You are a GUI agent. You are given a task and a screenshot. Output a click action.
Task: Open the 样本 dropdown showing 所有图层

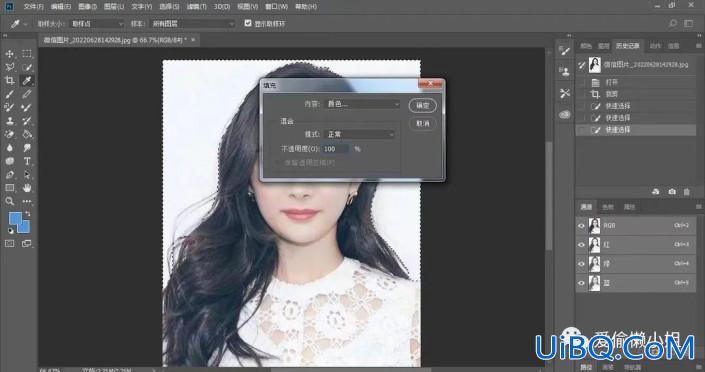[192, 23]
